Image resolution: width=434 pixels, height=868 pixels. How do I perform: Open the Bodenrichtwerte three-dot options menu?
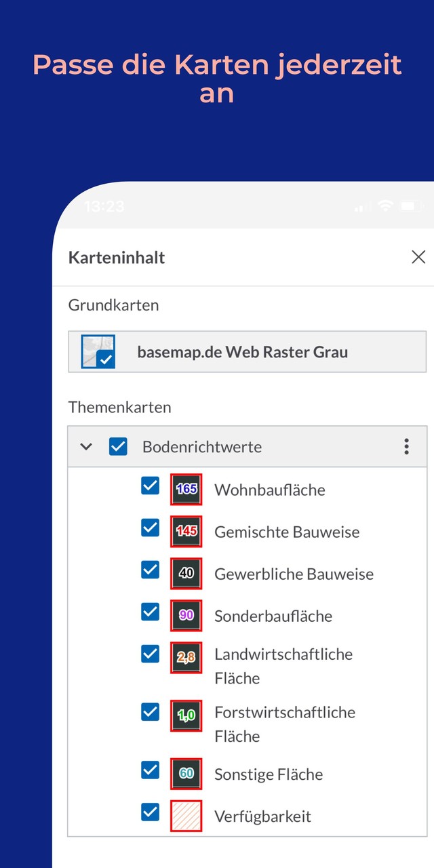click(406, 446)
